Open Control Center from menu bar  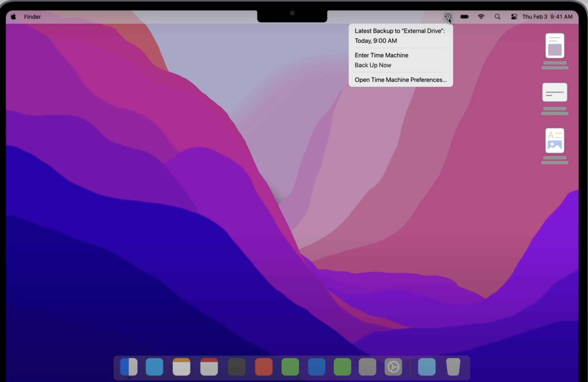pyautogui.click(x=514, y=17)
